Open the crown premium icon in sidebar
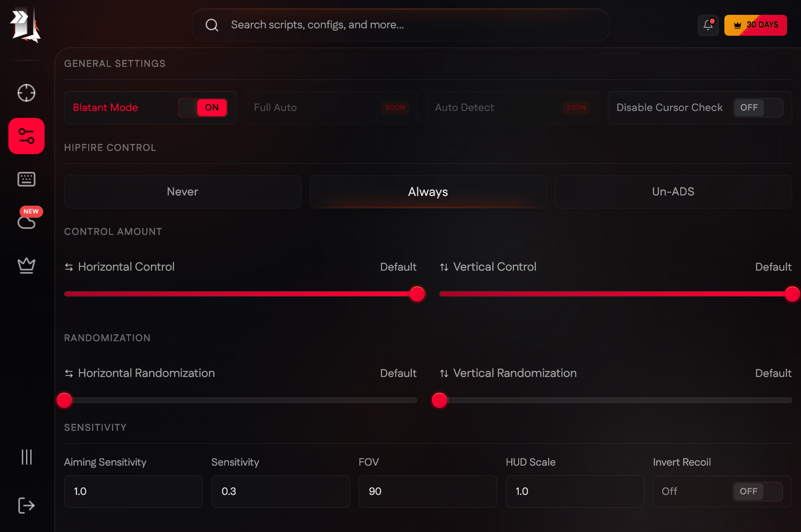 click(x=26, y=266)
